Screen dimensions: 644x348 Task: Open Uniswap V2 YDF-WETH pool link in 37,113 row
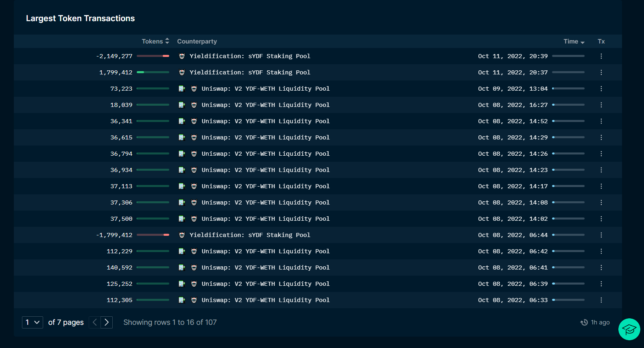coord(266,186)
